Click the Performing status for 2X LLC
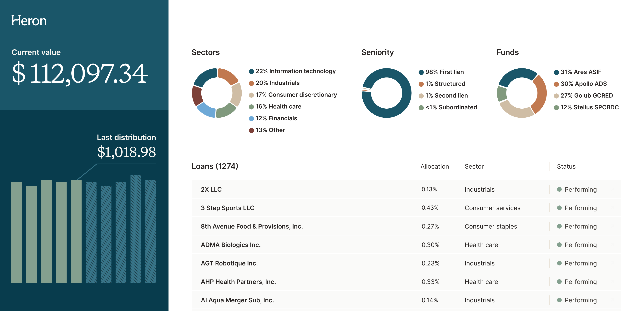 577,189
